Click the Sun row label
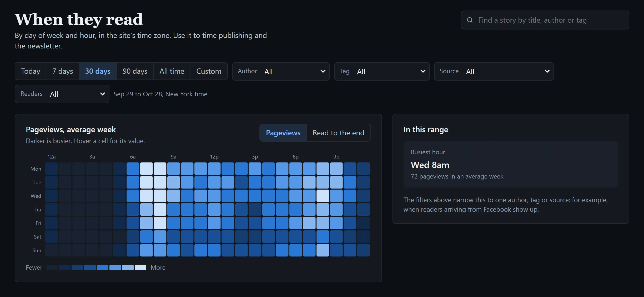This screenshot has height=297, width=644. tap(37, 250)
